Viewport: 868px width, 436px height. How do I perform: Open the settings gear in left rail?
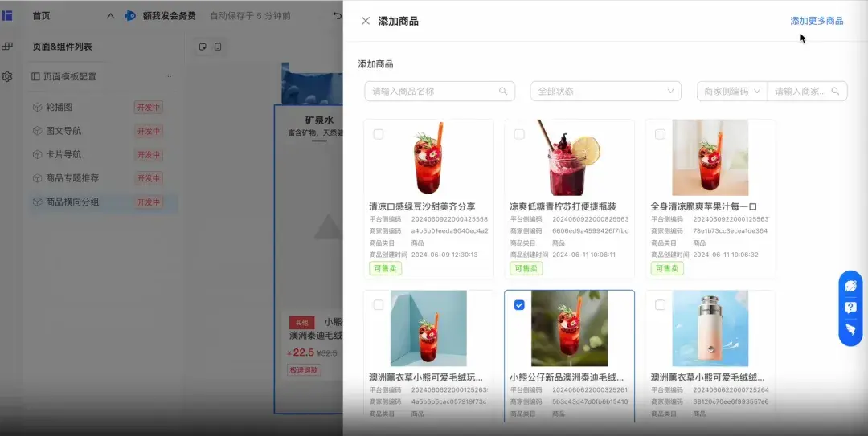pyautogui.click(x=6, y=76)
